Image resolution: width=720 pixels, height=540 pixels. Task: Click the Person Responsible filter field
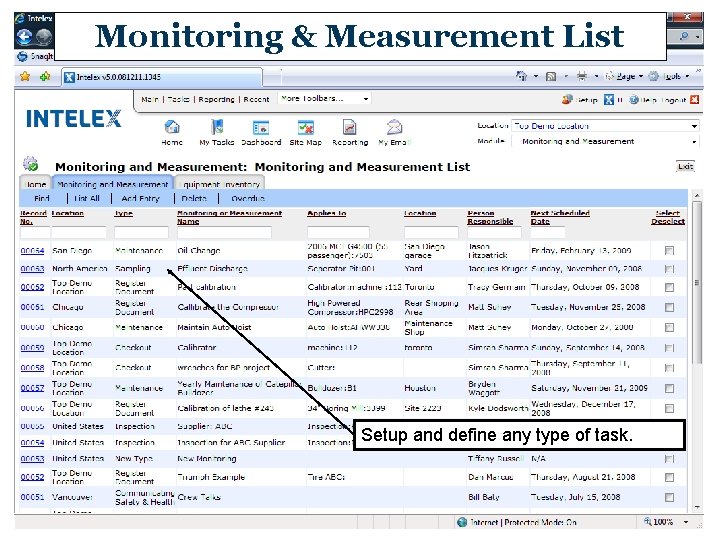click(x=494, y=232)
